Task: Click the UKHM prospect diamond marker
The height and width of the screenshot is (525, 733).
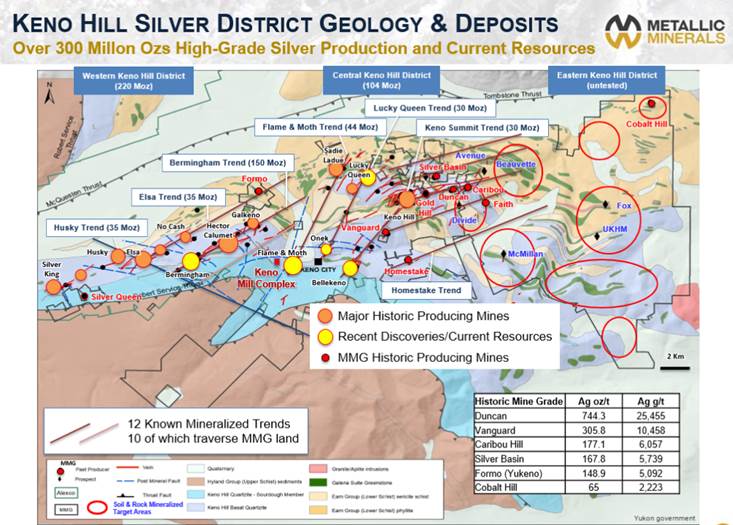Action: pos(597,237)
